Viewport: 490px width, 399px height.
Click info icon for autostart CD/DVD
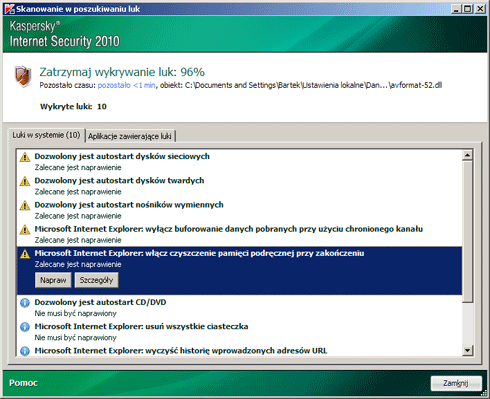click(x=25, y=303)
